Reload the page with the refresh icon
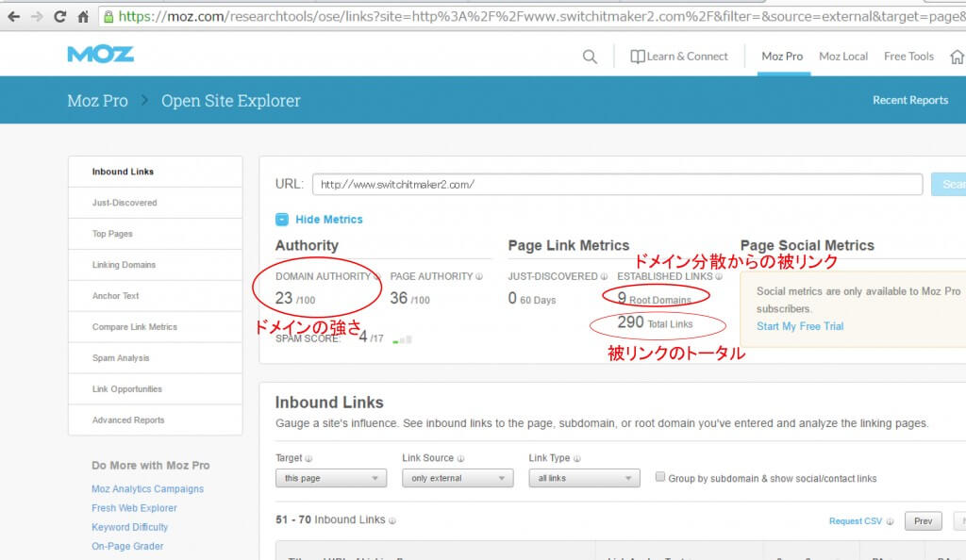 coord(59,17)
